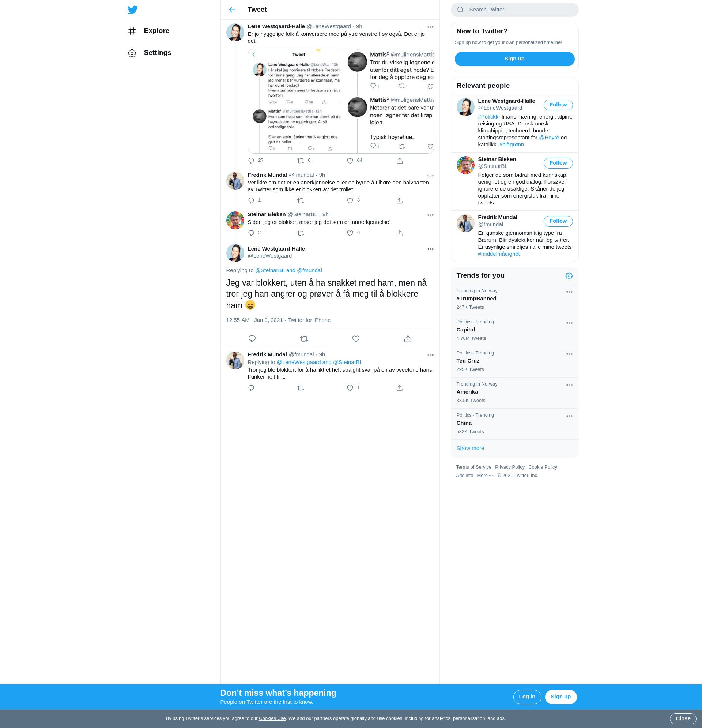The image size is (702, 728).
Task: Follow Steinar Bleken
Action: (x=558, y=163)
